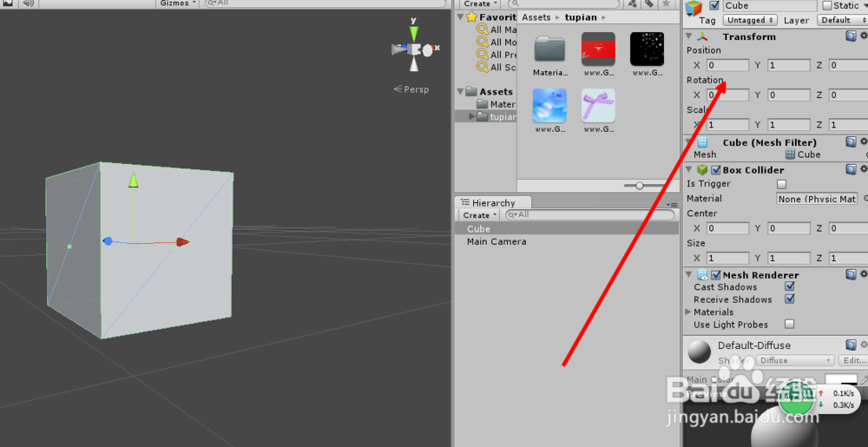The width and height of the screenshot is (868, 447).
Task: Click the Default-Diffuse material sphere icon
Action: pyautogui.click(x=699, y=352)
